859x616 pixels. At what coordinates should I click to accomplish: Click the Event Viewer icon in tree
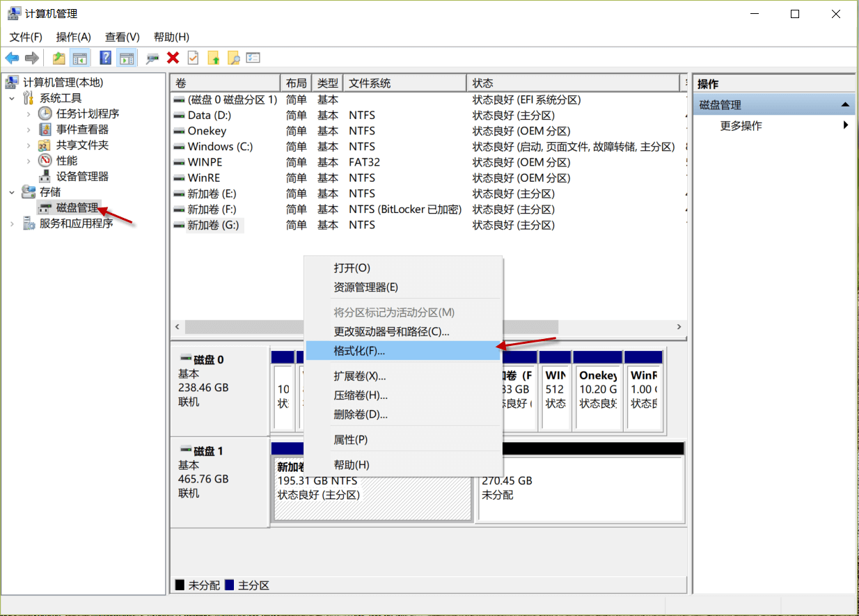[45, 129]
